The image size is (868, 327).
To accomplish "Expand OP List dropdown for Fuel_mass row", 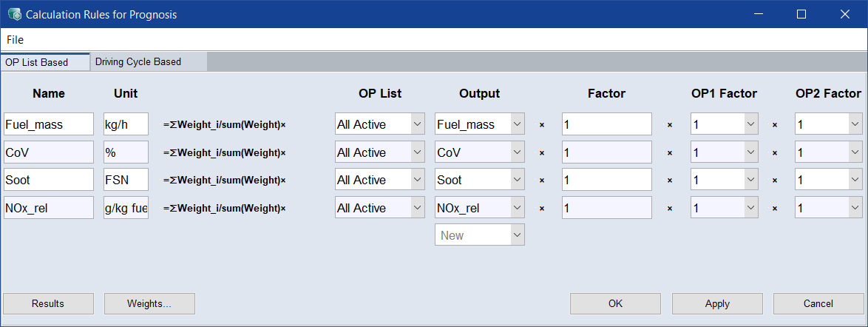I will pyautogui.click(x=417, y=124).
